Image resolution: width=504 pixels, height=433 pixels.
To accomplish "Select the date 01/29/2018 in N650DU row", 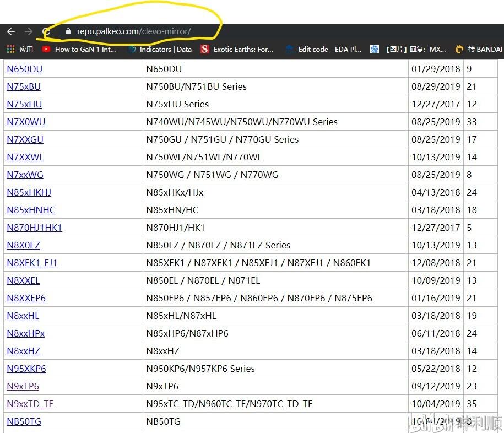I will (436, 69).
